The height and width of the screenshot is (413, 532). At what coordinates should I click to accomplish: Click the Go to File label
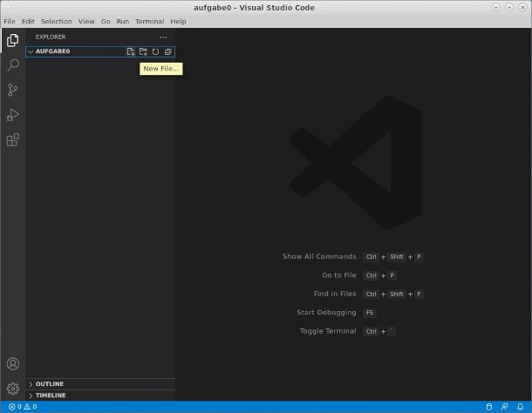click(339, 275)
